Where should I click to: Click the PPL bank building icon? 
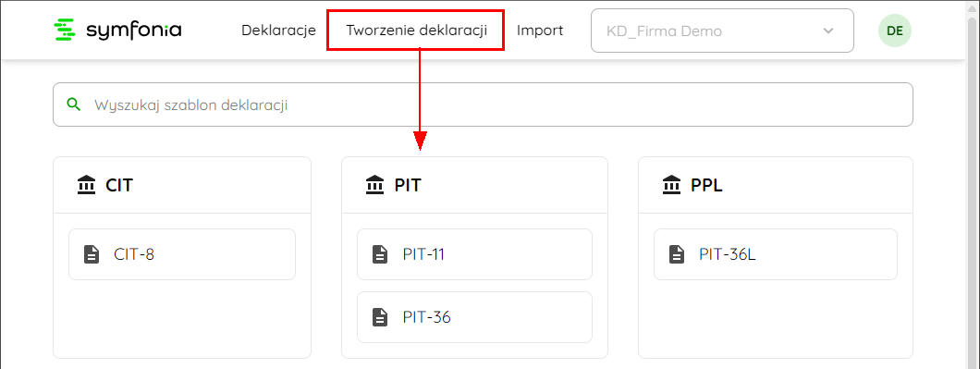point(672,185)
